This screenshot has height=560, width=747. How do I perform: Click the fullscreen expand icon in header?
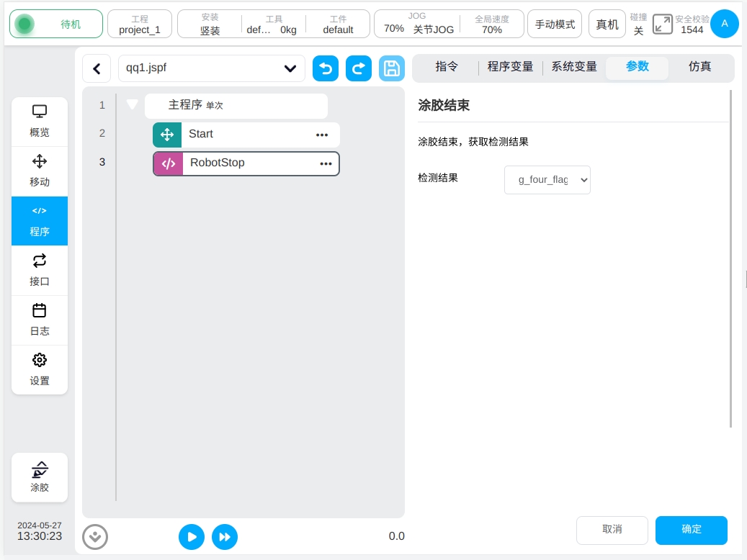coord(662,24)
